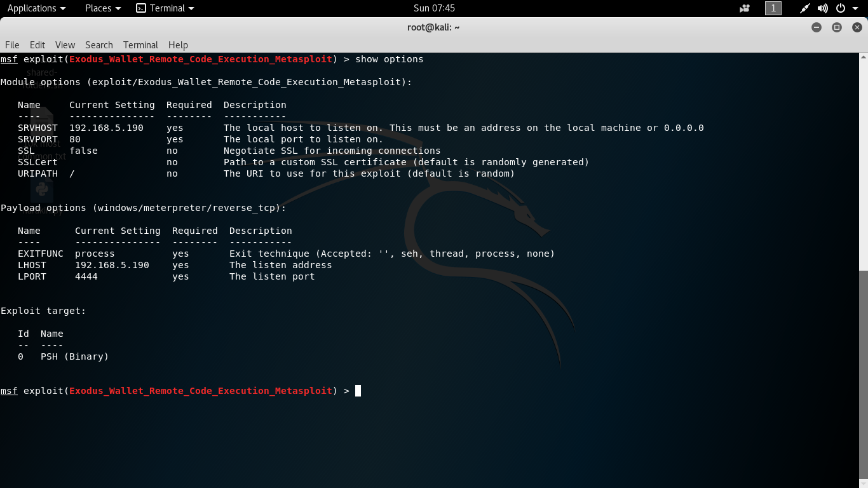The height and width of the screenshot is (488, 868).
Task: Open the File menu
Action: (12, 45)
